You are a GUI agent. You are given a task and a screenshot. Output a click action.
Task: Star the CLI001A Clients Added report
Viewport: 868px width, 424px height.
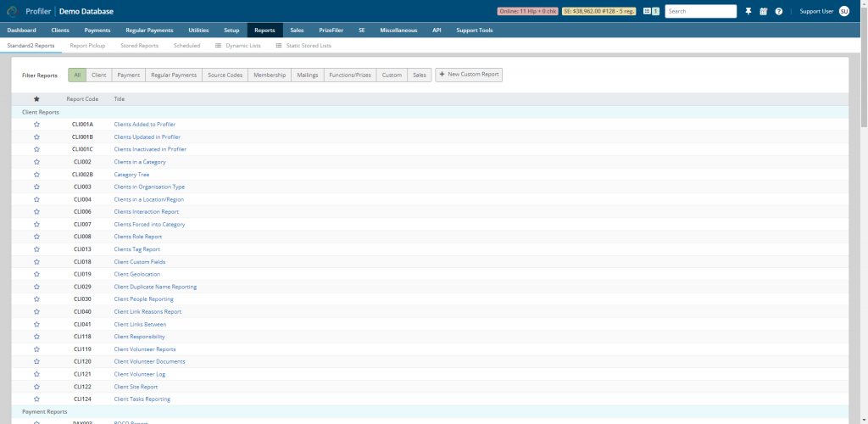[x=36, y=125]
